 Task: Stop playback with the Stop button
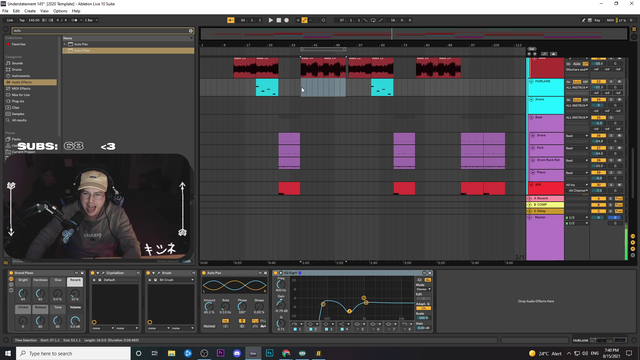coord(279,20)
